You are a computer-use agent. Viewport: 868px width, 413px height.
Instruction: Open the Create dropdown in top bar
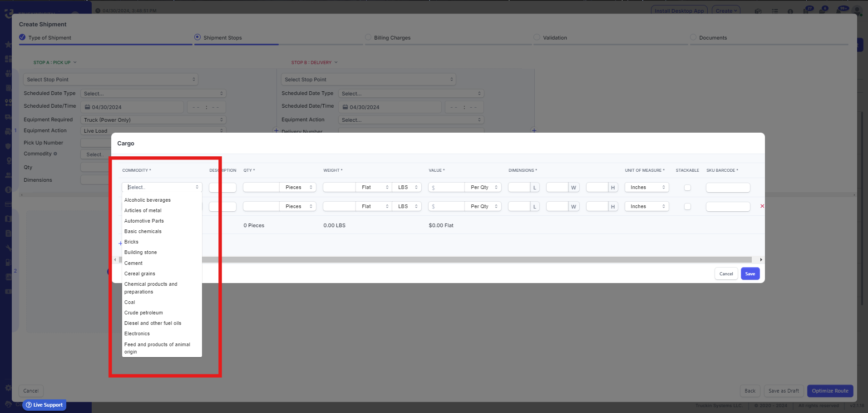[x=726, y=11]
